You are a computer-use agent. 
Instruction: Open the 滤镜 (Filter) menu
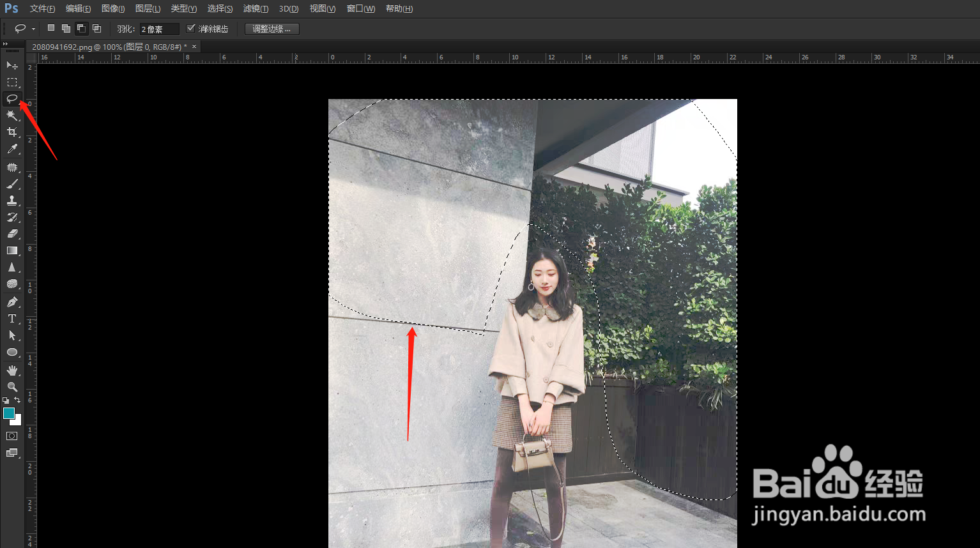[x=256, y=8]
